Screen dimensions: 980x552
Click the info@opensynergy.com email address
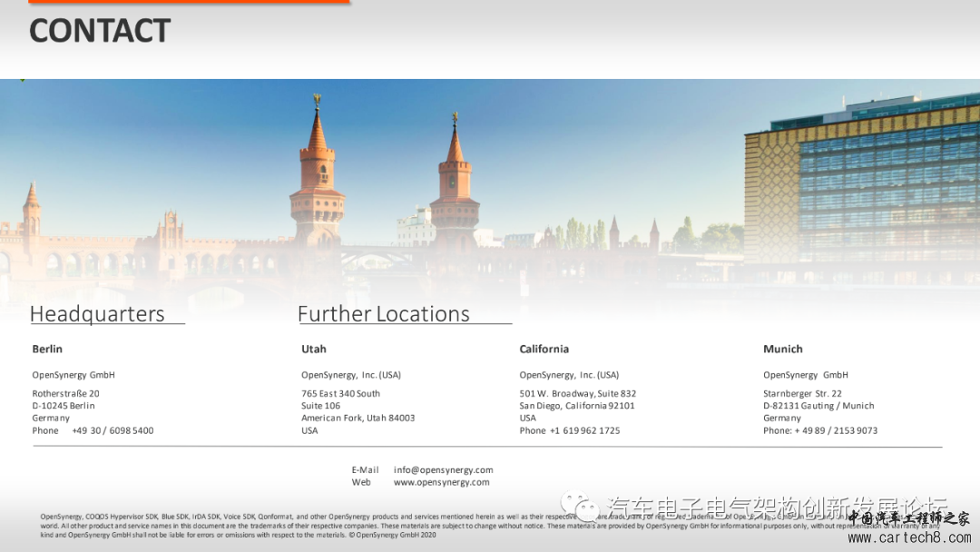pyautogui.click(x=443, y=470)
